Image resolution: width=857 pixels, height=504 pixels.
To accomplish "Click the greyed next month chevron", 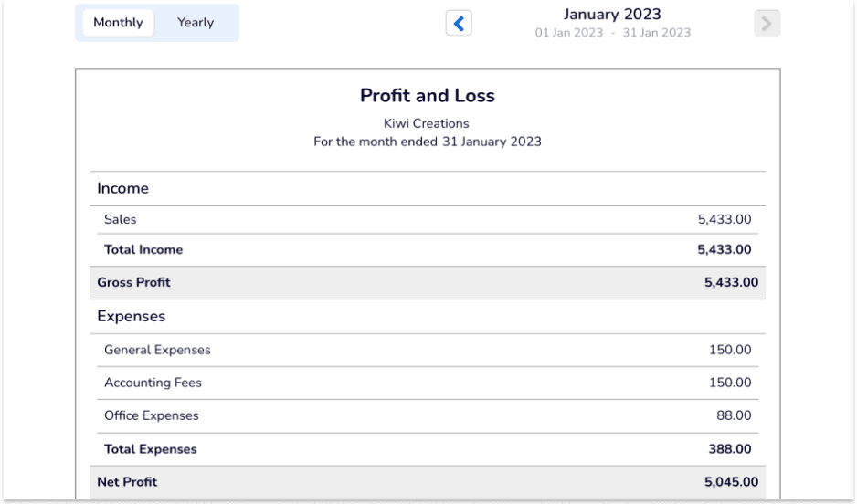I will (767, 24).
